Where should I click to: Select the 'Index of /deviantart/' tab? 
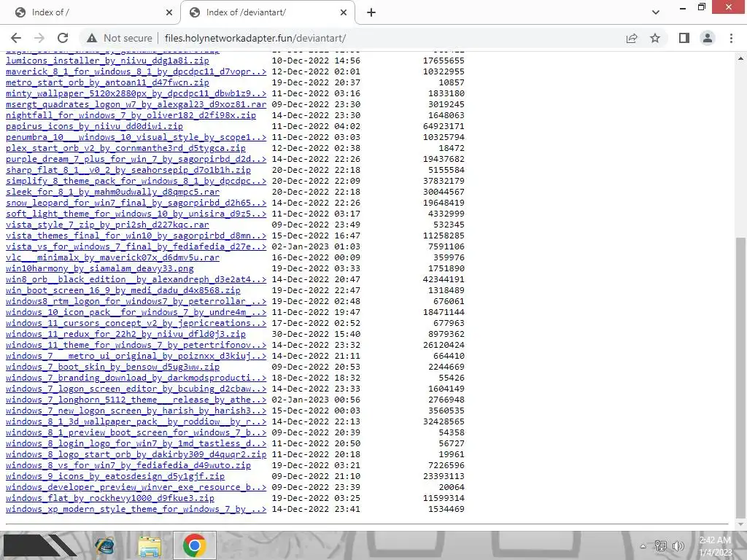click(x=267, y=13)
